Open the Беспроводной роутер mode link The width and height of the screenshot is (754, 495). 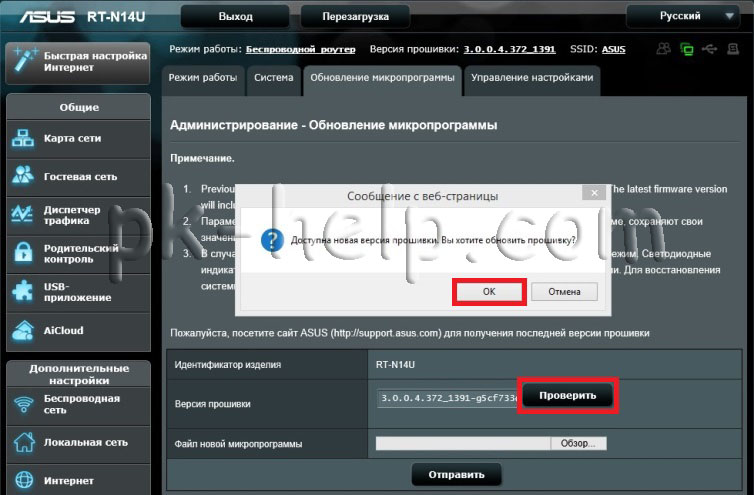click(x=301, y=49)
